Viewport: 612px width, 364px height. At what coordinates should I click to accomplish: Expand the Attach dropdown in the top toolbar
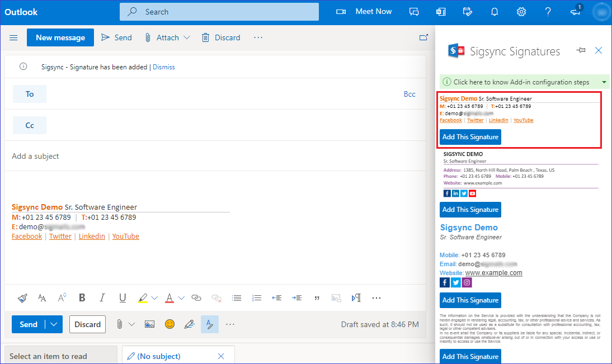click(x=187, y=37)
